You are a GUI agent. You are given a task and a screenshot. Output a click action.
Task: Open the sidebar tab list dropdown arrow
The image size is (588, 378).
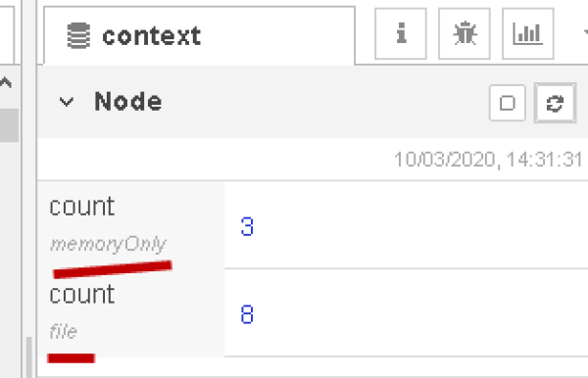click(585, 33)
